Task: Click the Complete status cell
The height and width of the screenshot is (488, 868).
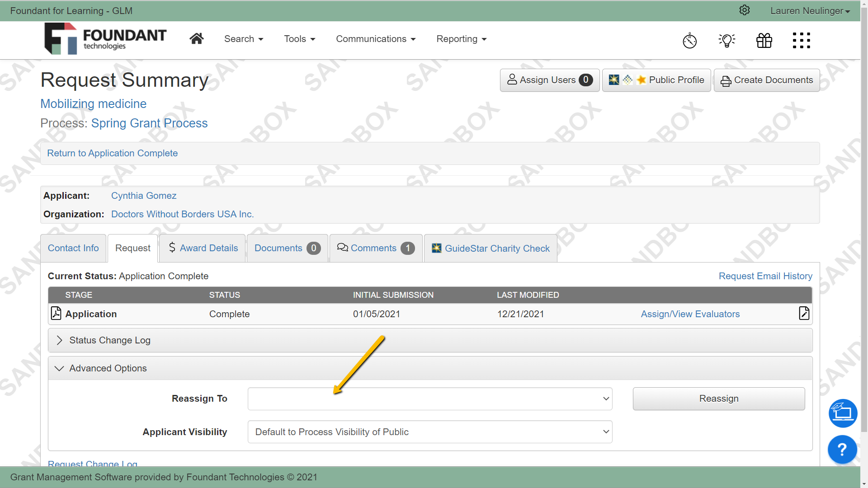Action: 229,314
